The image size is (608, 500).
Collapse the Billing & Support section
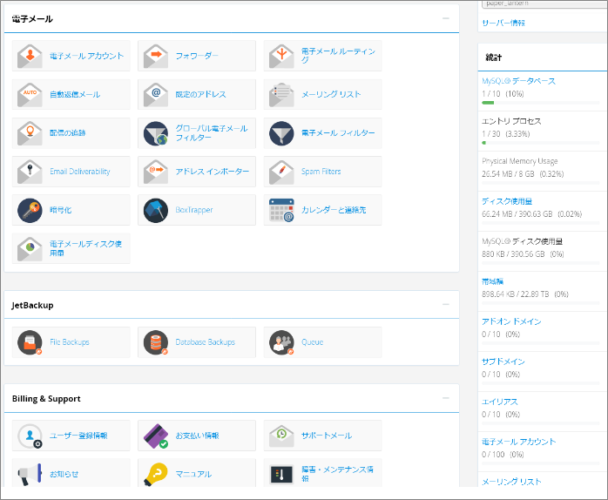point(446,397)
